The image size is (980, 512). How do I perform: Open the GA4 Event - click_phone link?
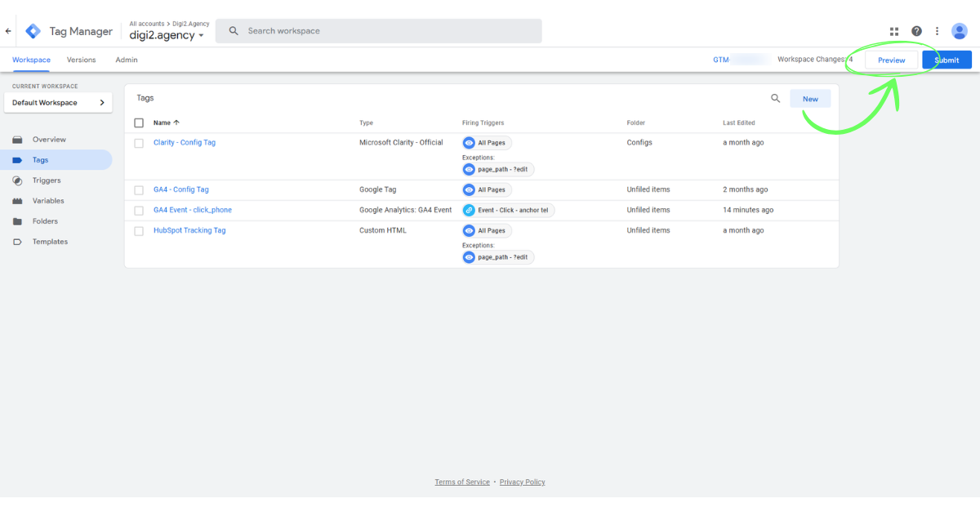coord(193,210)
